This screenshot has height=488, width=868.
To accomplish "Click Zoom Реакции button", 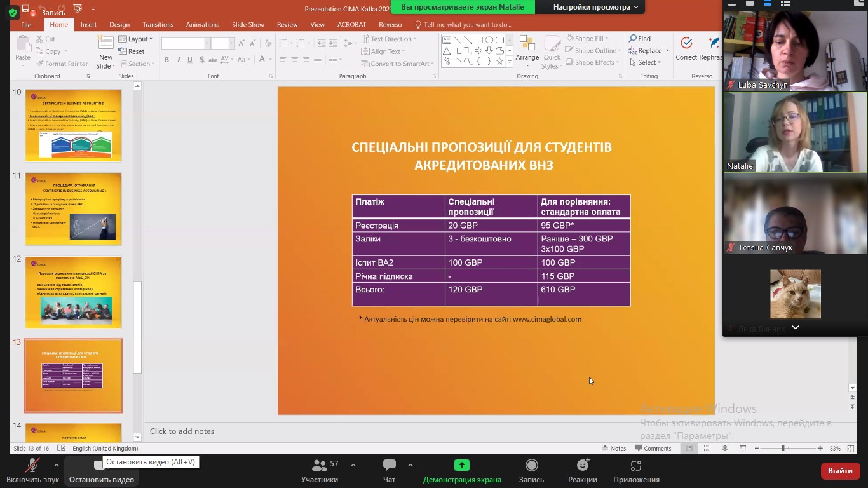I will 583,471.
